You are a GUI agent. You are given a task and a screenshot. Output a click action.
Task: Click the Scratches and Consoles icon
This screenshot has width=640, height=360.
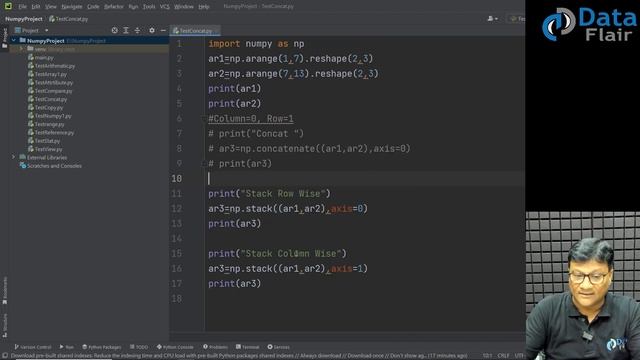(23, 165)
